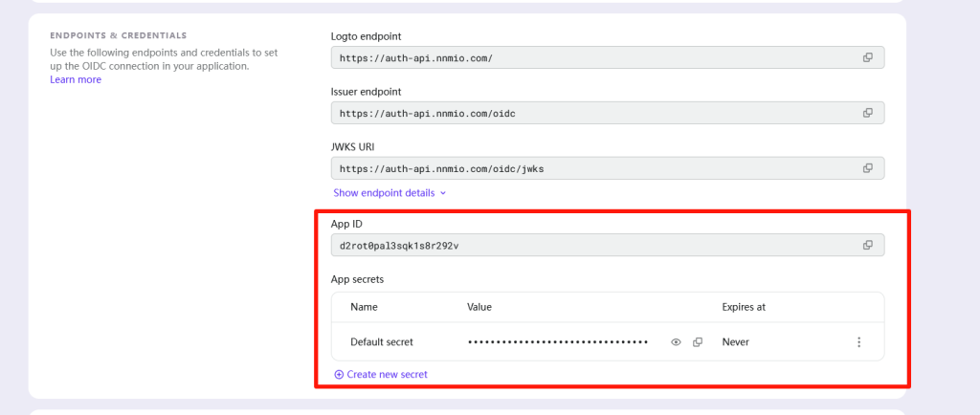
Task: Open the Learn more link
Action: point(76,80)
